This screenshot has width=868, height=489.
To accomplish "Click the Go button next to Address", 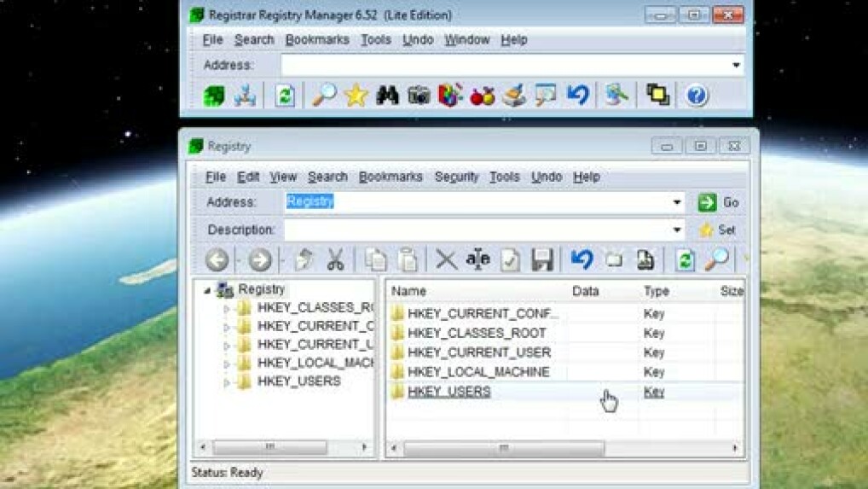I will point(719,202).
